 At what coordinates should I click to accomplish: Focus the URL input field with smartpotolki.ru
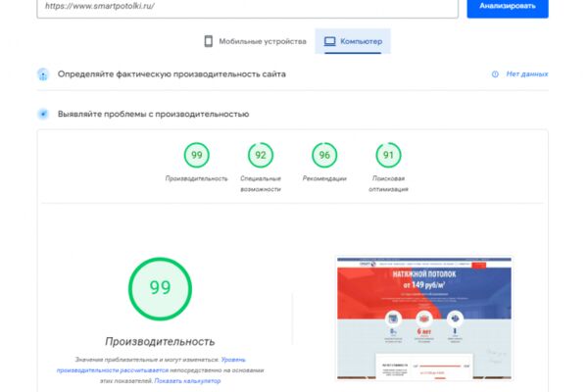(x=248, y=7)
